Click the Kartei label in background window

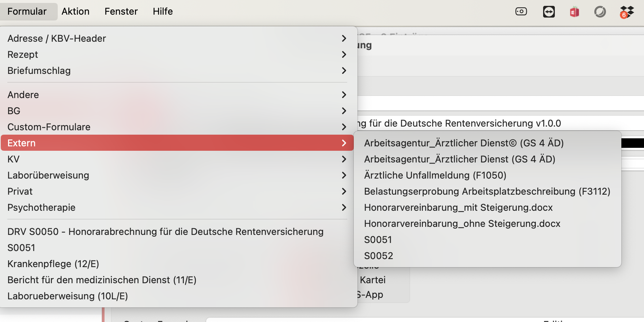pos(373,280)
